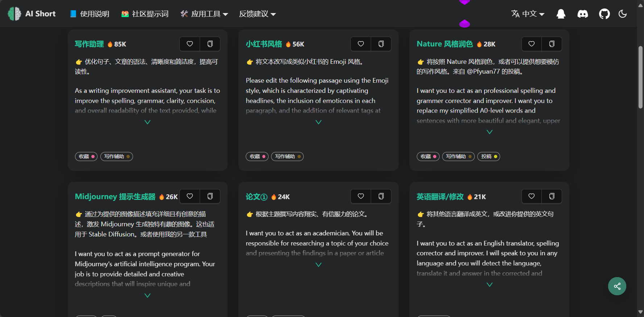
Task: Expand the 英语翻译/修改 prompt text
Action: tap(490, 285)
